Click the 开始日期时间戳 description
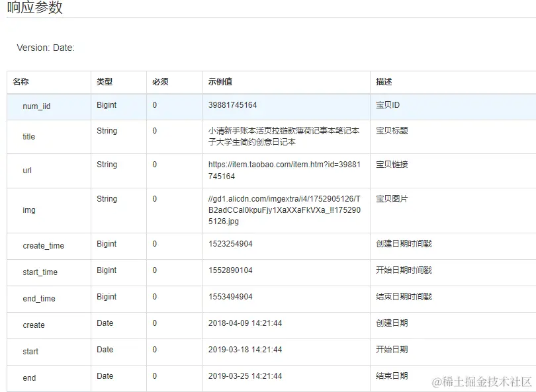This screenshot has width=536, height=392. (x=404, y=270)
